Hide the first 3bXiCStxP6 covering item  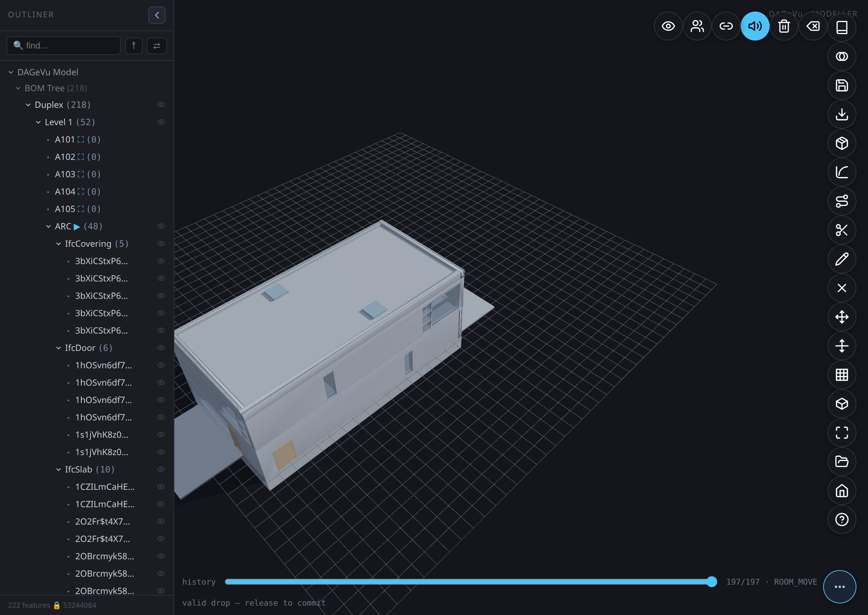point(161,261)
